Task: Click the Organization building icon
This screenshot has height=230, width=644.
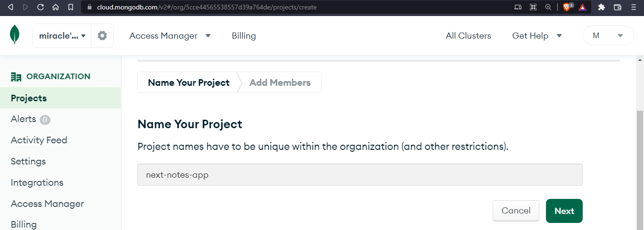Action: point(16,77)
